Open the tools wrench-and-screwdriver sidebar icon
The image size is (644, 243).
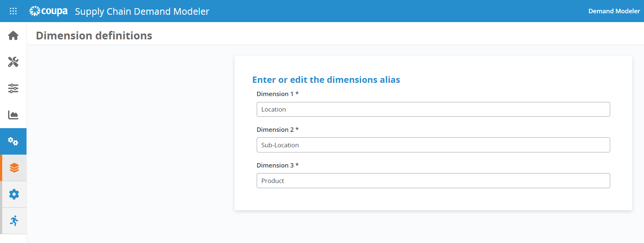tap(13, 62)
